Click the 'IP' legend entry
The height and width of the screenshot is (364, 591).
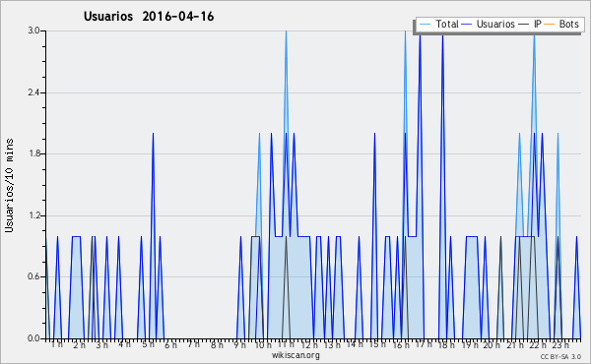coord(538,24)
